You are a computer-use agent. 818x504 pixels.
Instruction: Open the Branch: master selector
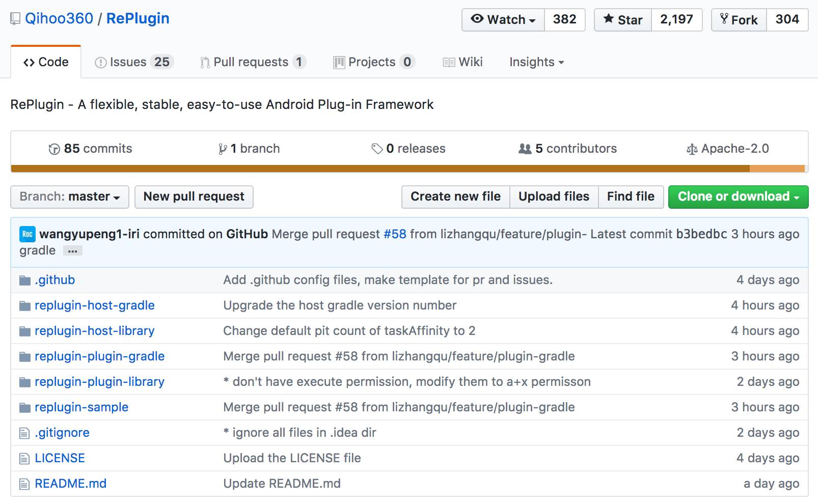(x=70, y=197)
